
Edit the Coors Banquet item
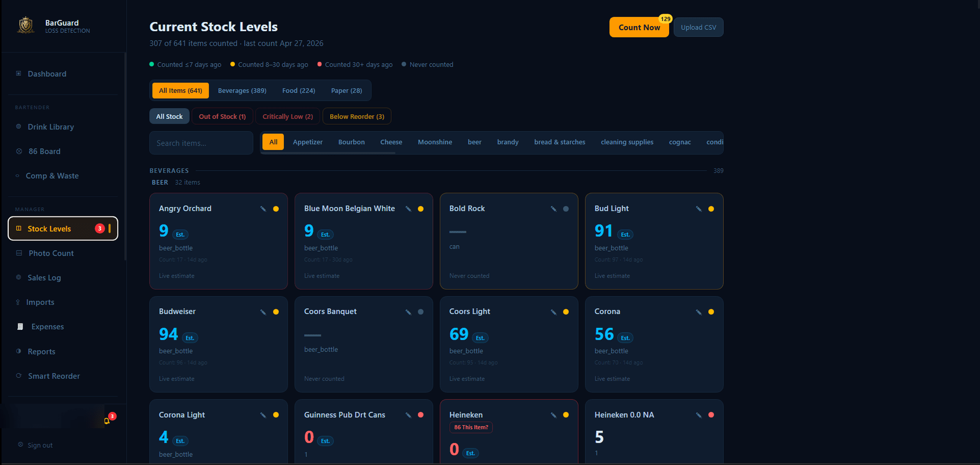408,312
